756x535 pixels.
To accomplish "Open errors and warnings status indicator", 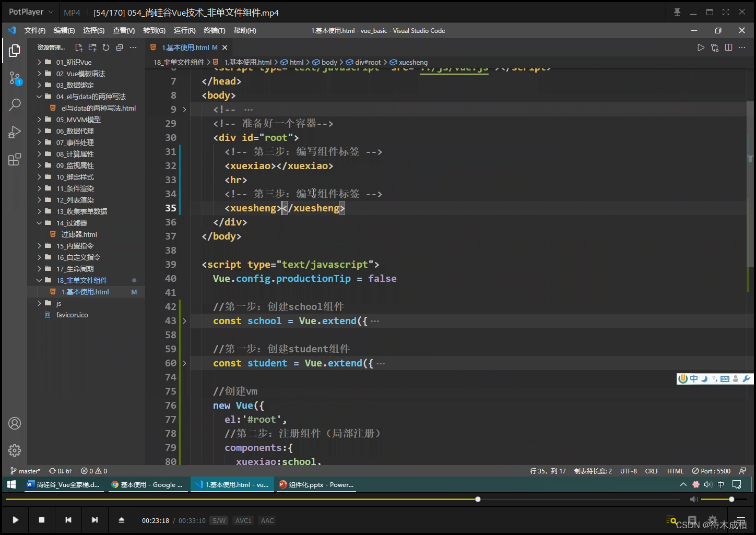I will pyautogui.click(x=94, y=471).
